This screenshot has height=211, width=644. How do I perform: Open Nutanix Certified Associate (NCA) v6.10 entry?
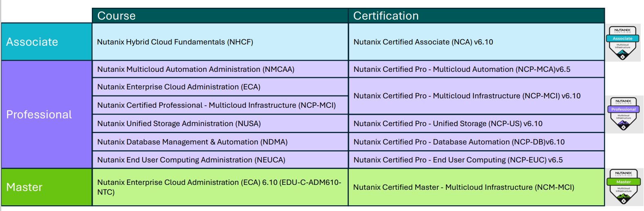(x=423, y=42)
